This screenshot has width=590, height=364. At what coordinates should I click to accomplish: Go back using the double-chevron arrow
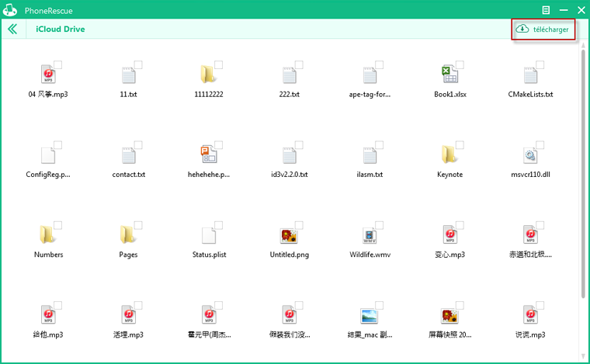click(12, 29)
